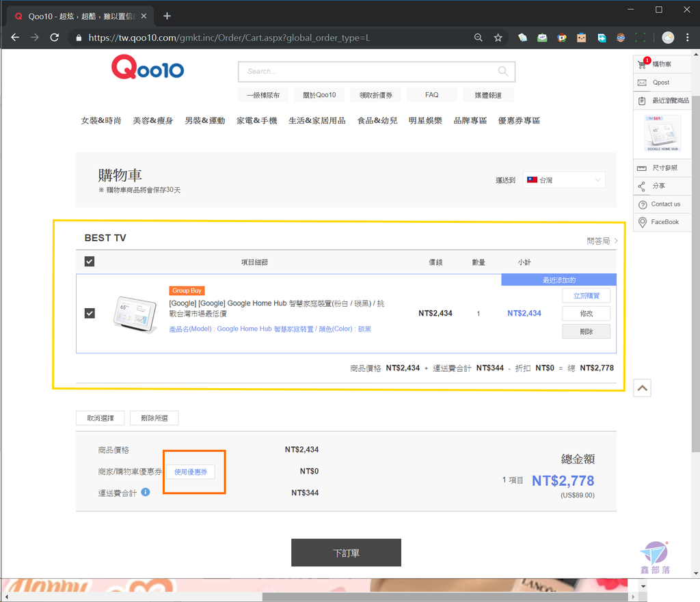
Task: Click the 下訂單 place order button
Action: [346, 553]
